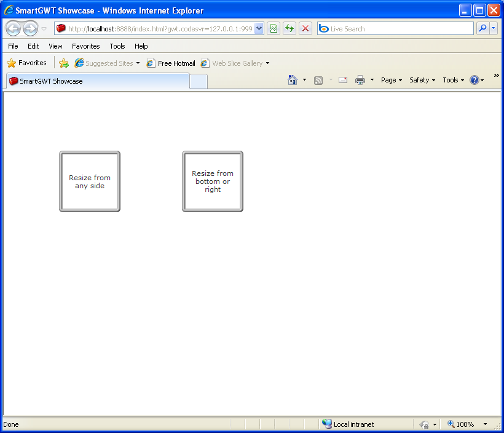The image size is (504, 433).
Task: Click the 'Resize from any side' box
Action: coord(90,181)
